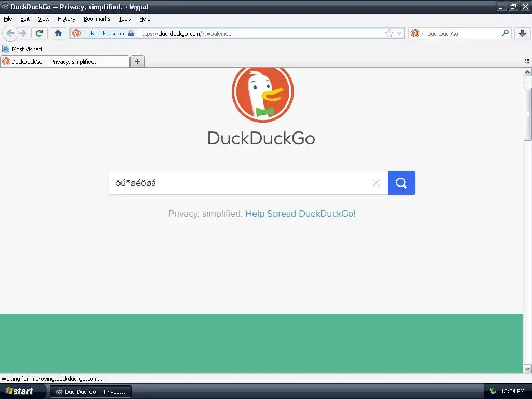Open the Tools menu
This screenshot has height=399, width=532.
[125, 19]
